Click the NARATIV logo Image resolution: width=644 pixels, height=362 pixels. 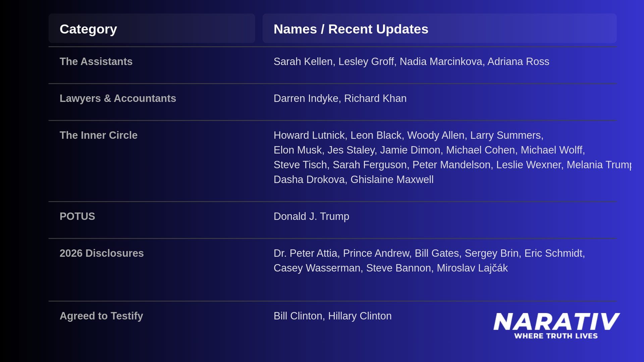(x=556, y=322)
